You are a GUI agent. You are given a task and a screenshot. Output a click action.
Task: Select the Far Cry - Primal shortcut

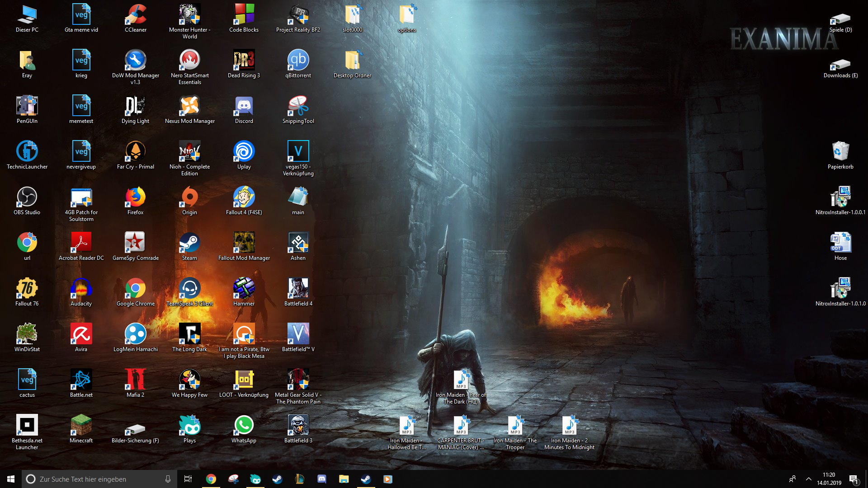pos(136,155)
